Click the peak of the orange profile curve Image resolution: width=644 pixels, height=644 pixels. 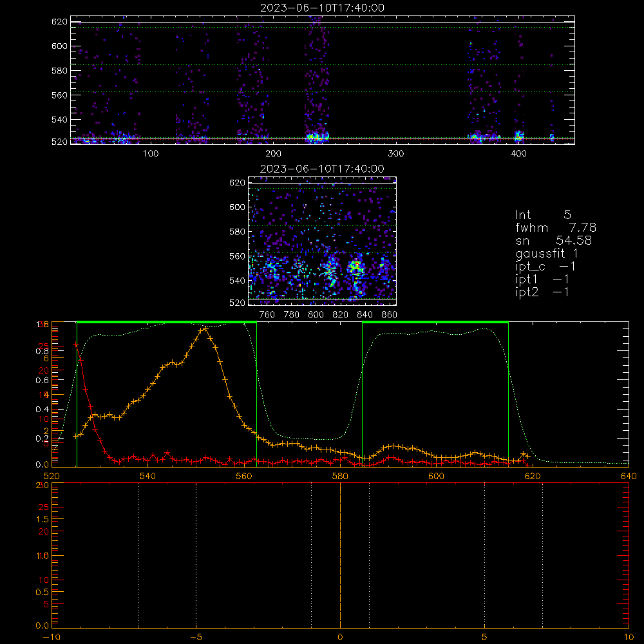[x=205, y=328]
